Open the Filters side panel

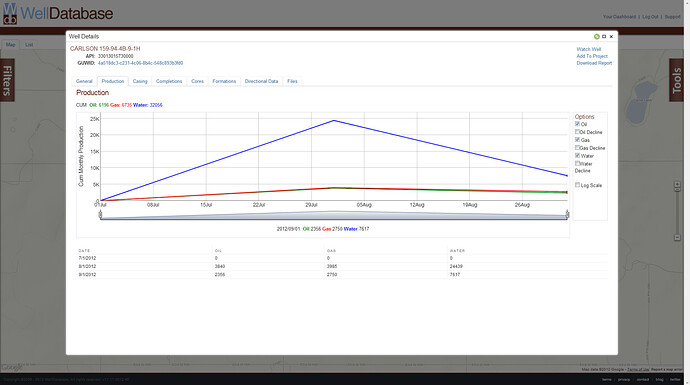click(x=7, y=80)
